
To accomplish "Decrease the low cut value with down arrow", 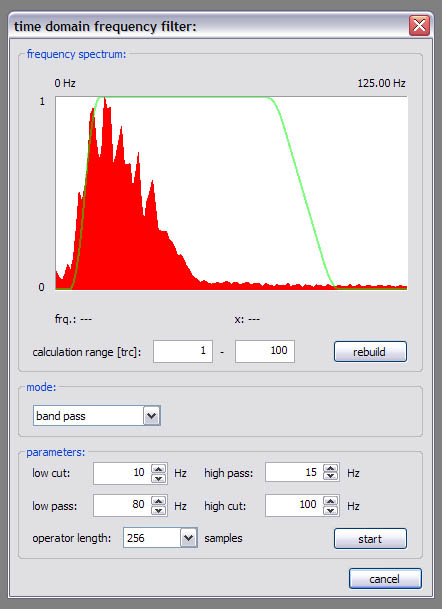I will [x=158, y=478].
